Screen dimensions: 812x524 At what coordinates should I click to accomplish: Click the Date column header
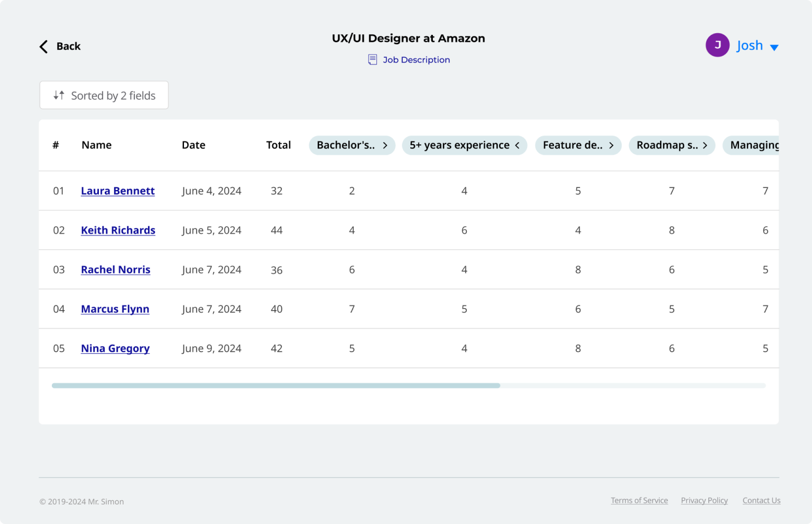click(x=193, y=145)
